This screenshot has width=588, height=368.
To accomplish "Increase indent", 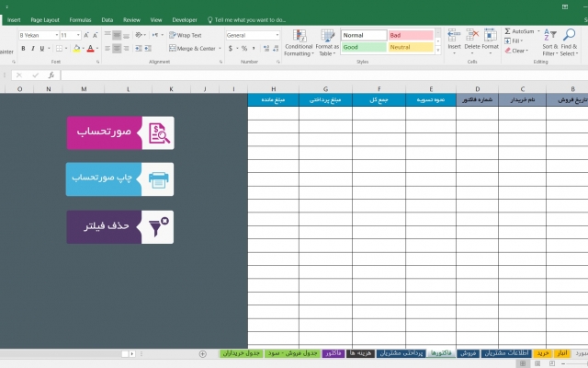I will (148, 49).
